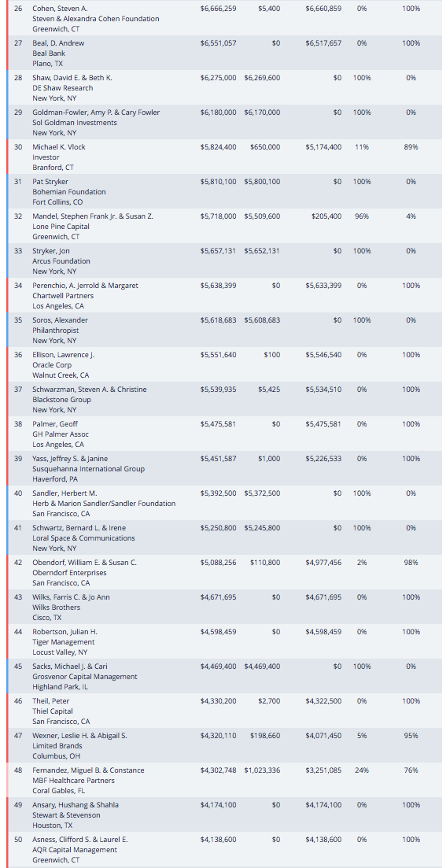This screenshot has height=868, width=446.
Task: Click total amount $6,275,000 for David Shaw
Action: [x=218, y=77]
